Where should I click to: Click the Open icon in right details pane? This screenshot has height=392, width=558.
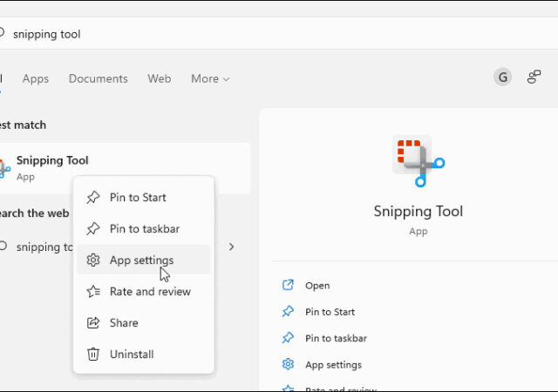288,285
